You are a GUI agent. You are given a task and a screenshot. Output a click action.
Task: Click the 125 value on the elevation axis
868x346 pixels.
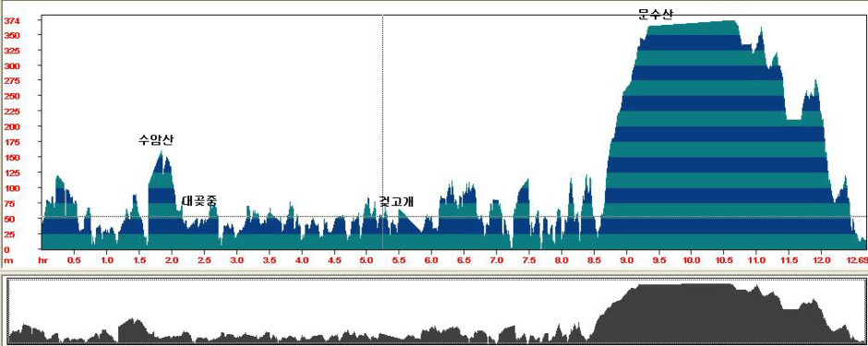coord(12,173)
